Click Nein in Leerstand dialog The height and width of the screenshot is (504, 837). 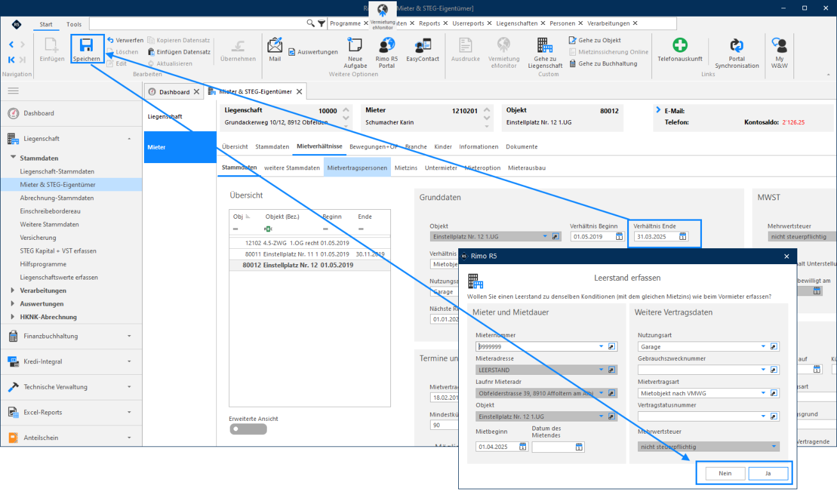[725, 473]
